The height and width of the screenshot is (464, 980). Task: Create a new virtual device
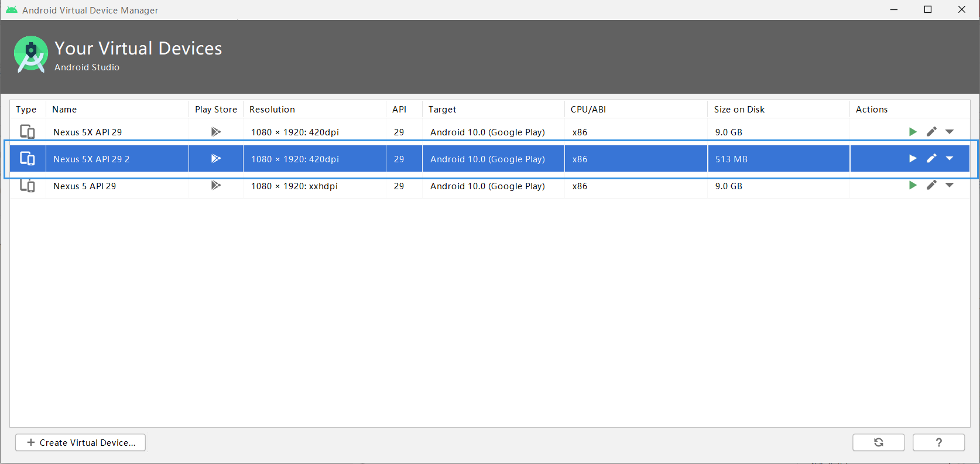[80, 442]
